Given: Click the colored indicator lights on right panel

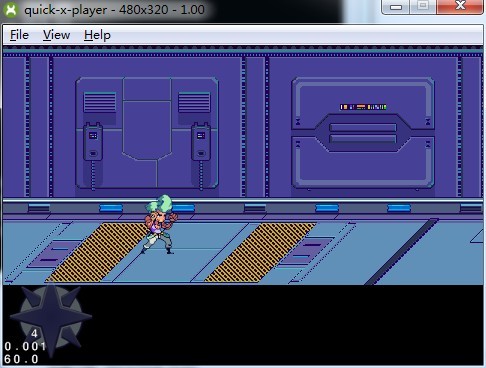Looking at the screenshot, I should pos(363,107).
